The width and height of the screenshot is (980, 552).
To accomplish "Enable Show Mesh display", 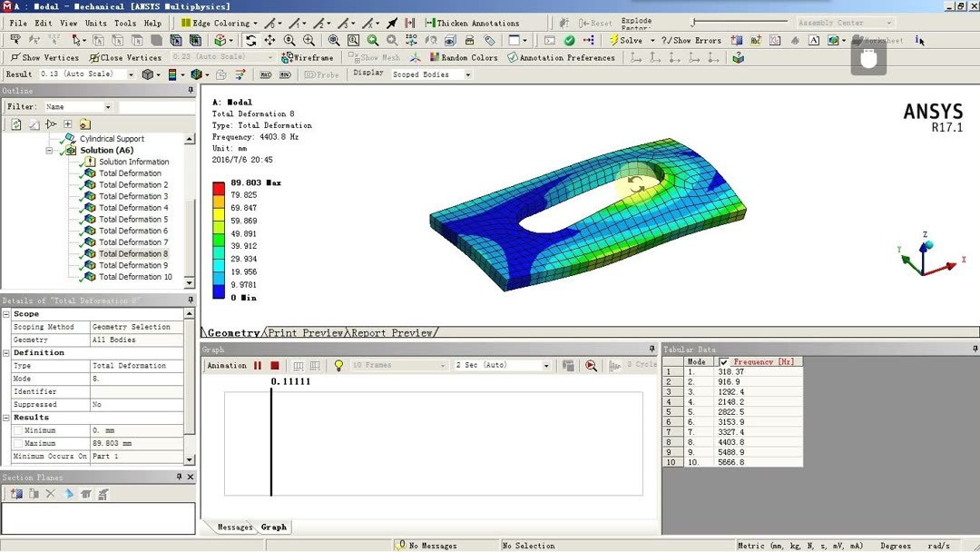I will pyautogui.click(x=377, y=56).
